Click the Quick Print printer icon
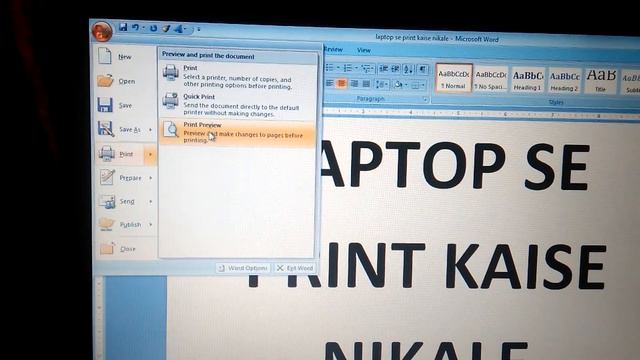This screenshot has height=360, width=640. [170, 100]
